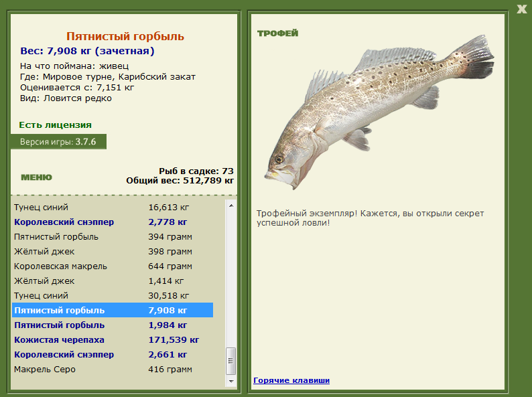Open the МЕНЮ button
This screenshot has width=532, height=397.
point(36,177)
